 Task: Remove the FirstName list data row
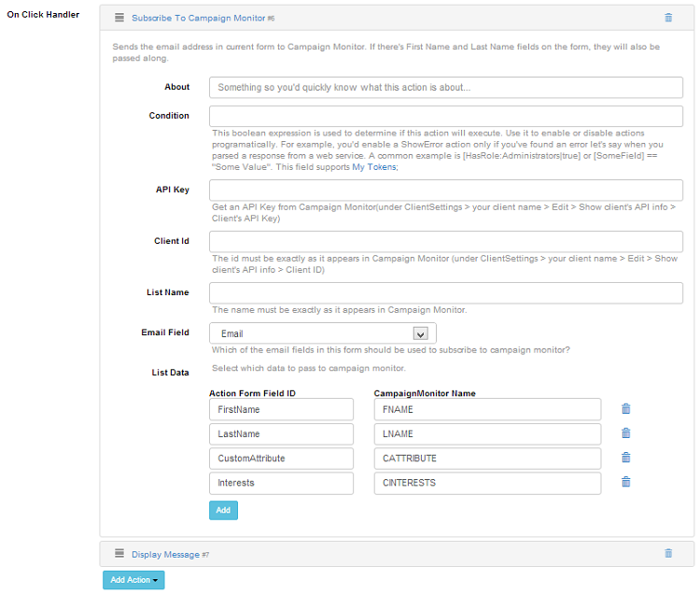pyautogui.click(x=626, y=409)
